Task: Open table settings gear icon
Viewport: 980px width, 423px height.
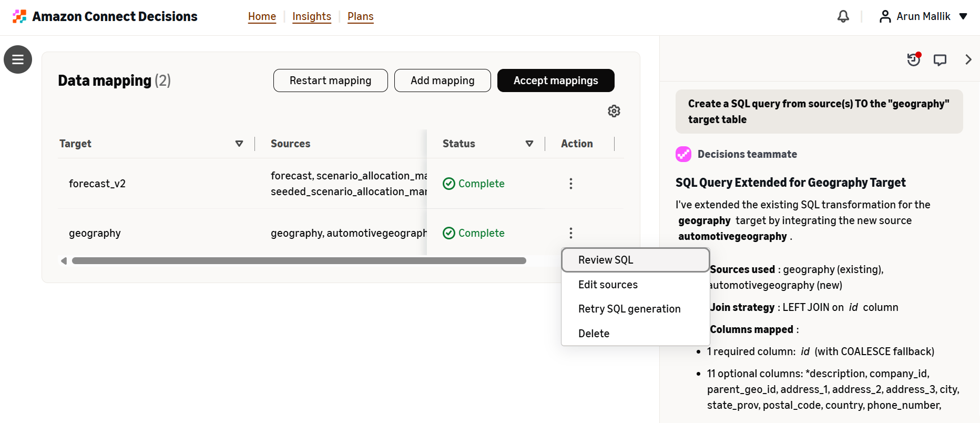Action: (614, 111)
